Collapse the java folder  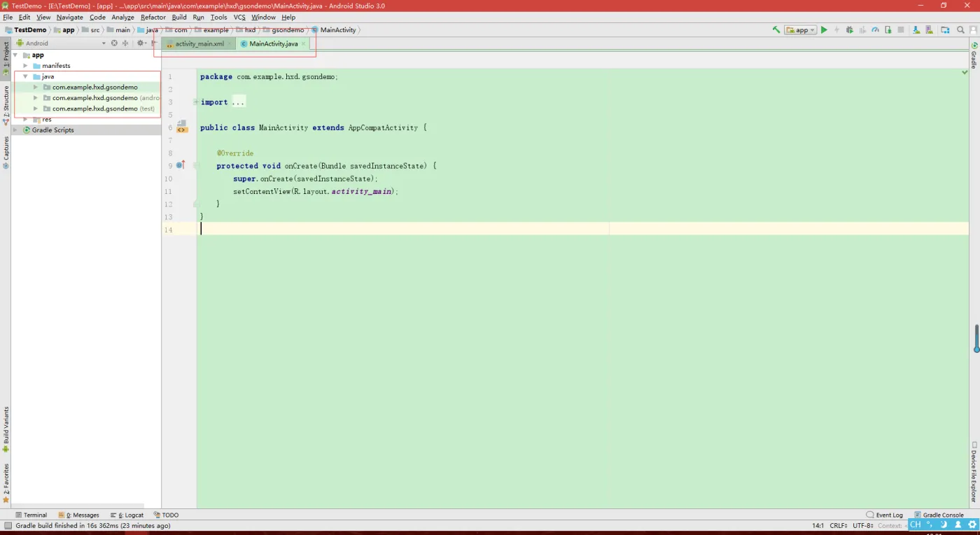click(x=26, y=76)
